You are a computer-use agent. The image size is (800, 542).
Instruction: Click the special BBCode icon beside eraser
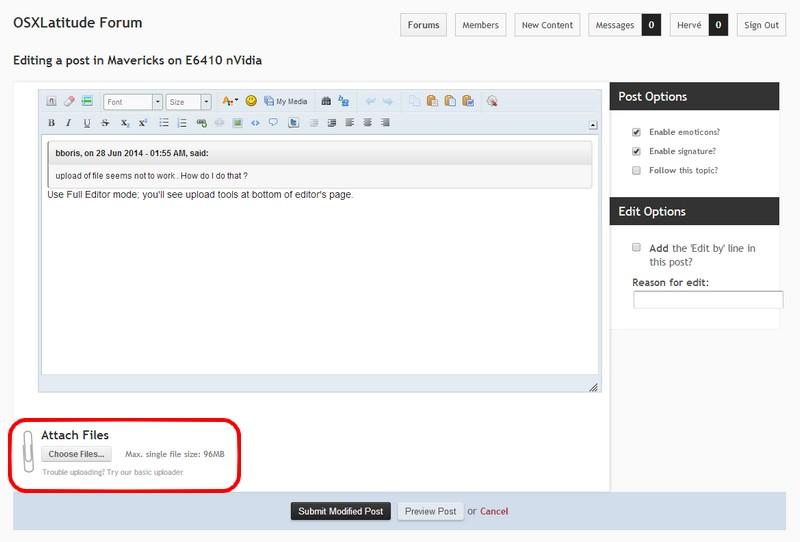tap(87, 101)
